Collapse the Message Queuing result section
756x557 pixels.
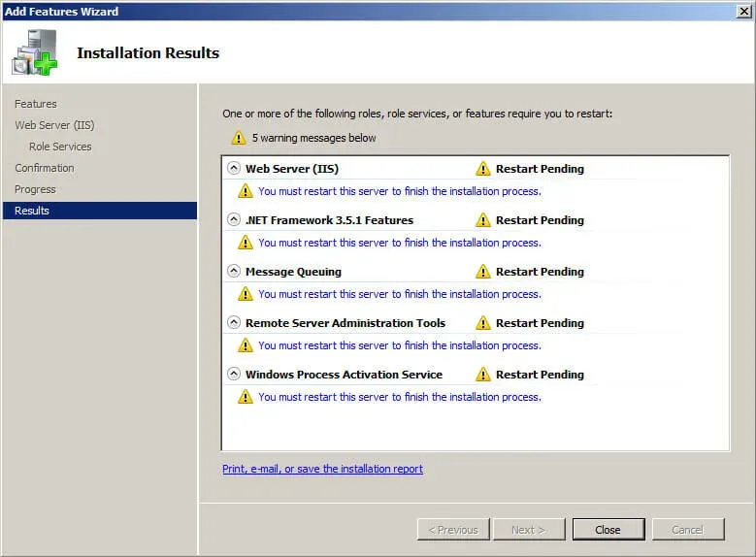[x=234, y=271]
